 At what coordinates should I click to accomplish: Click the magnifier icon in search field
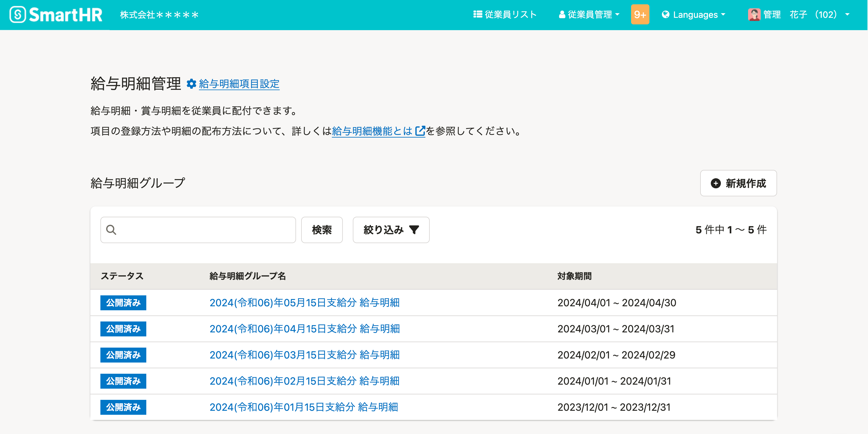pos(111,230)
